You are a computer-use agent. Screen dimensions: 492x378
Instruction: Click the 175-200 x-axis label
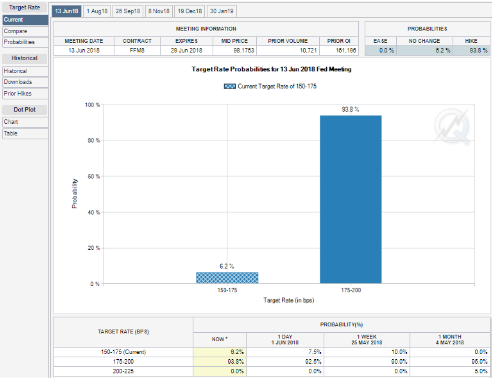click(x=351, y=290)
